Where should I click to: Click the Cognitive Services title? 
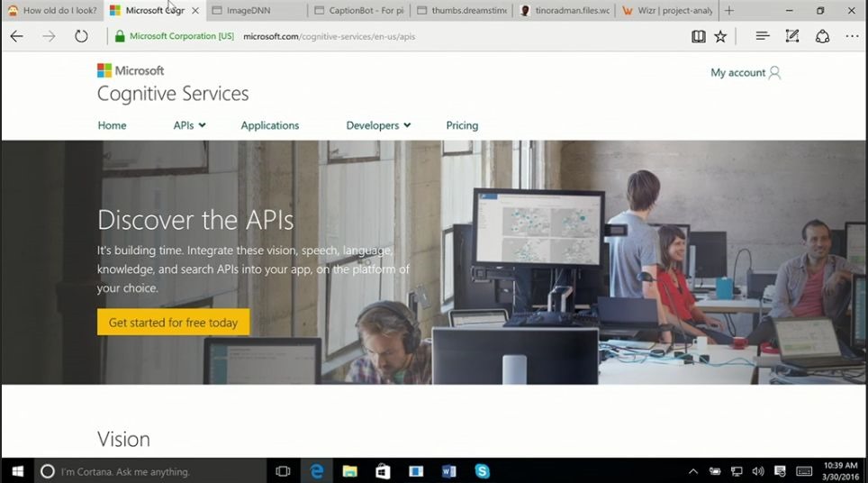click(x=173, y=94)
